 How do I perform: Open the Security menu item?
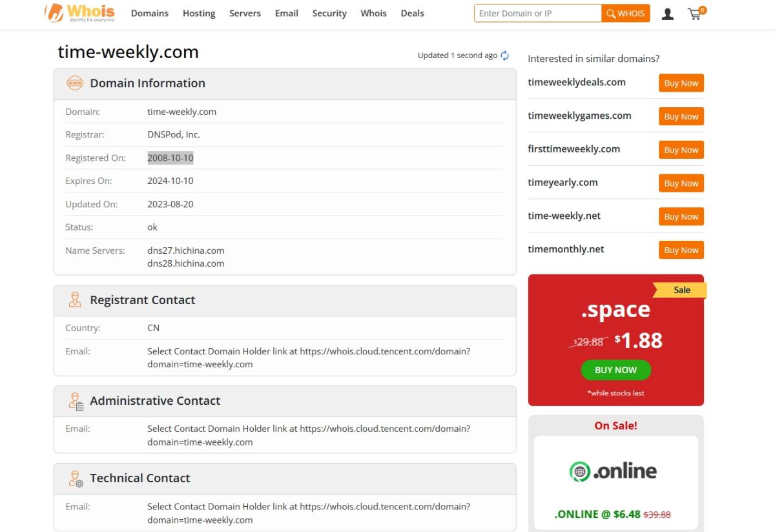tap(329, 14)
